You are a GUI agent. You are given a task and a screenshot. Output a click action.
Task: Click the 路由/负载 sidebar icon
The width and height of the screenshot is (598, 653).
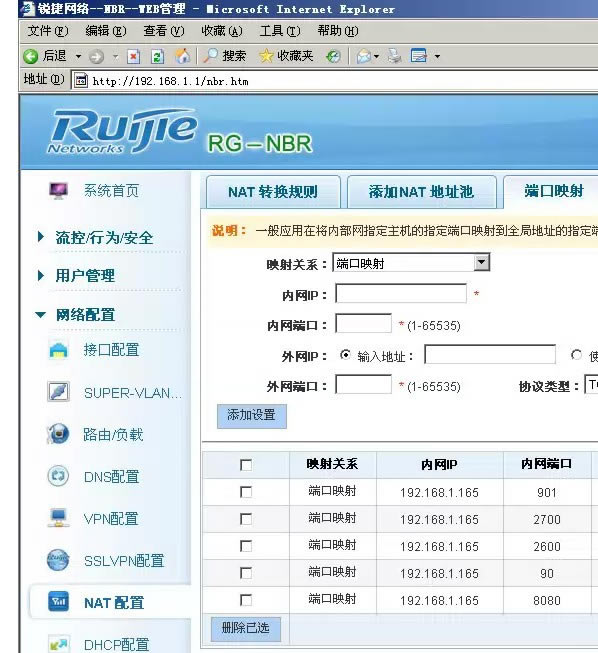click(58, 434)
